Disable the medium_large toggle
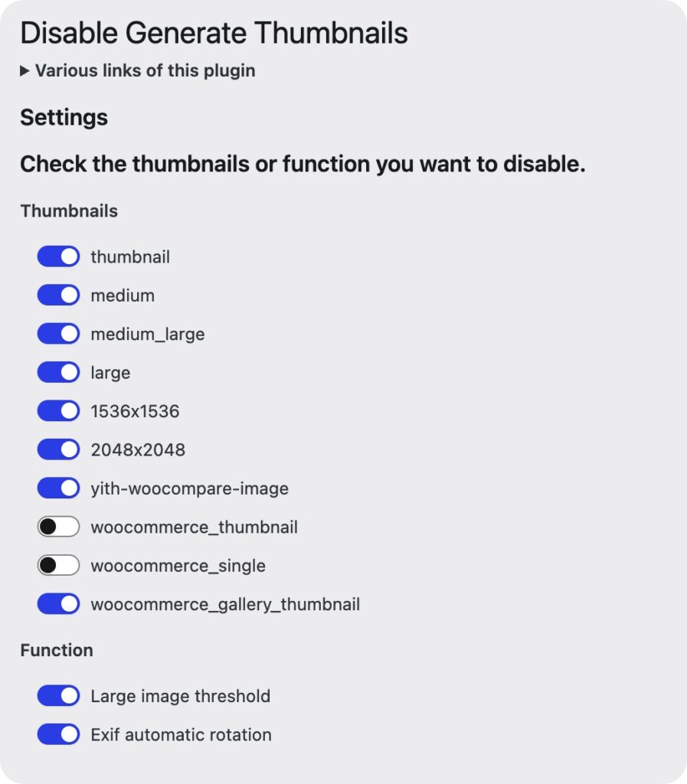Image resolution: width=687 pixels, height=784 pixels. click(58, 334)
